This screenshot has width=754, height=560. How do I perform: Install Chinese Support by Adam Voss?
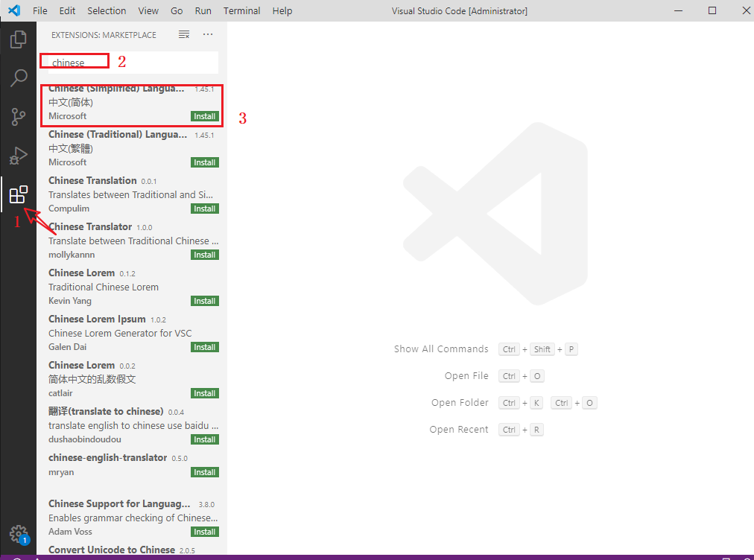[x=205, y=532]
